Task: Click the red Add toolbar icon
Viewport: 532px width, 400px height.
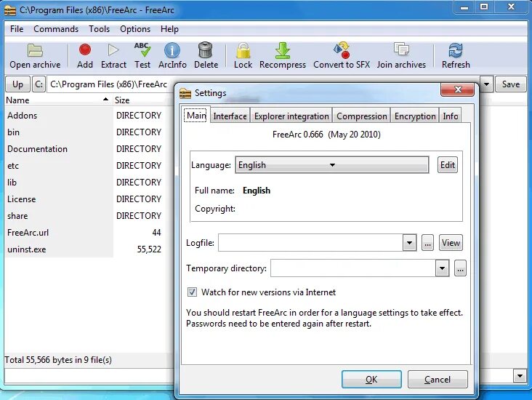Action: point(85,50)
